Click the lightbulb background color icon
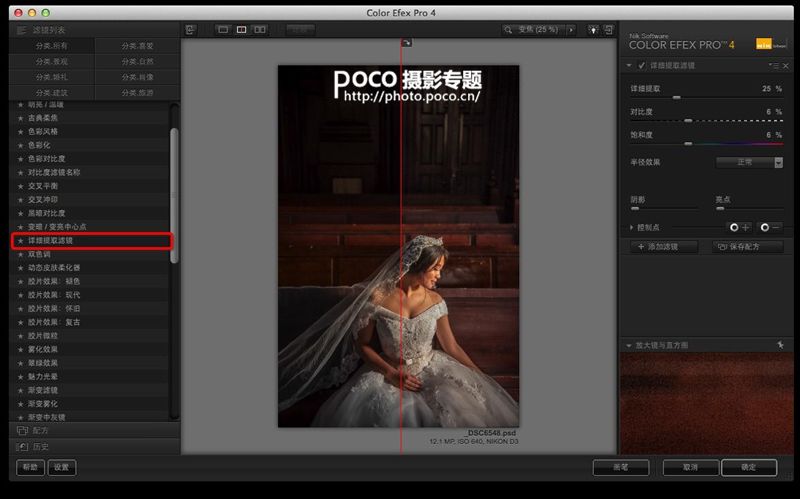 pos(593,30)
